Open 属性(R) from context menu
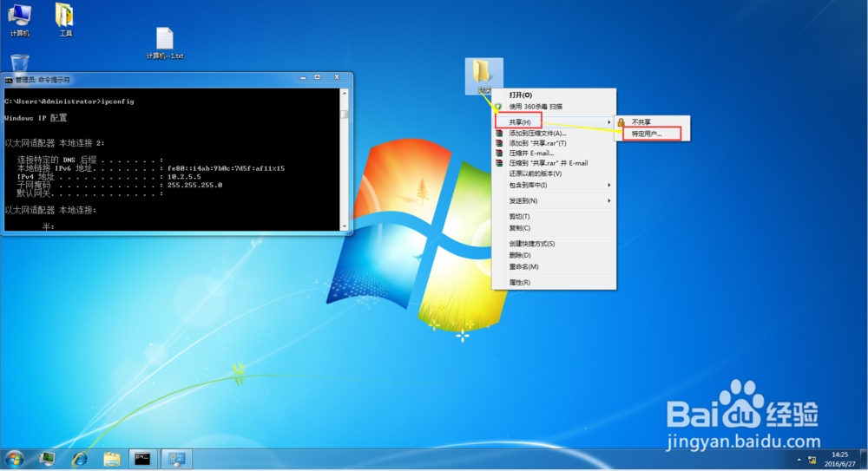This screenshot has width=868, height=471. tap(554, 282)
